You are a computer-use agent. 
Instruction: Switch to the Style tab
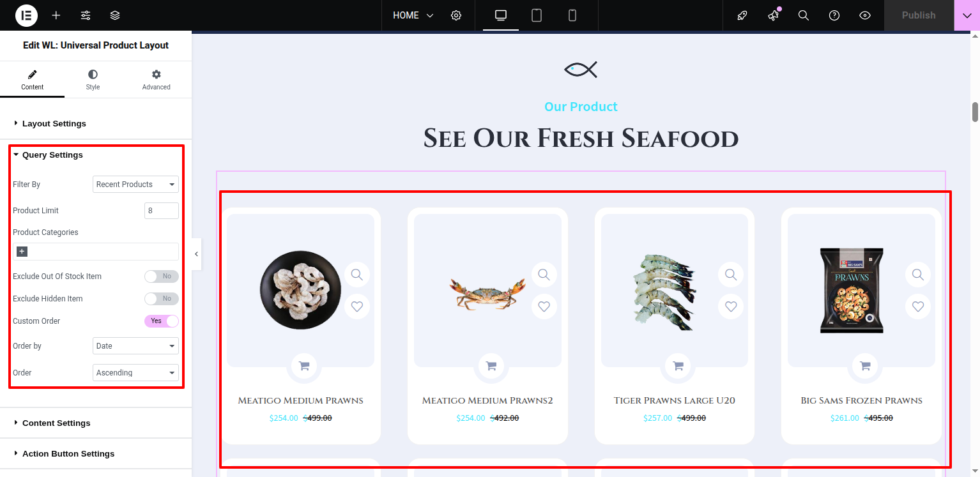click(x=93, y=80)
